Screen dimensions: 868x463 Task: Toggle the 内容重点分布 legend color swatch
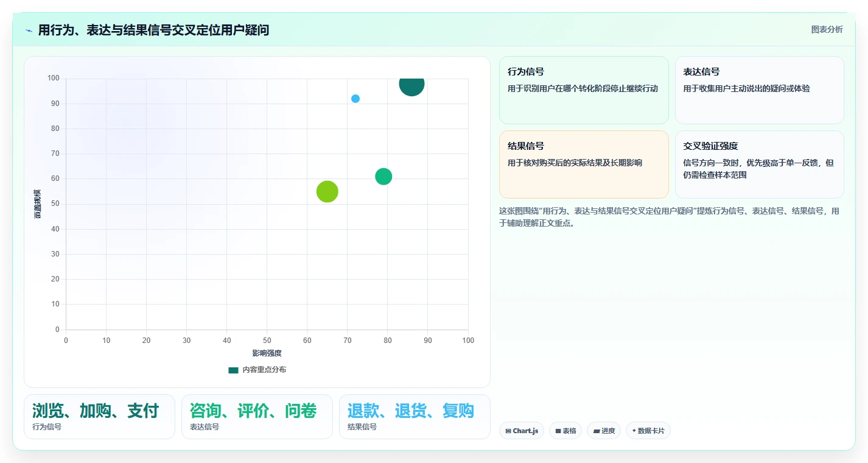tap(233, 370)
